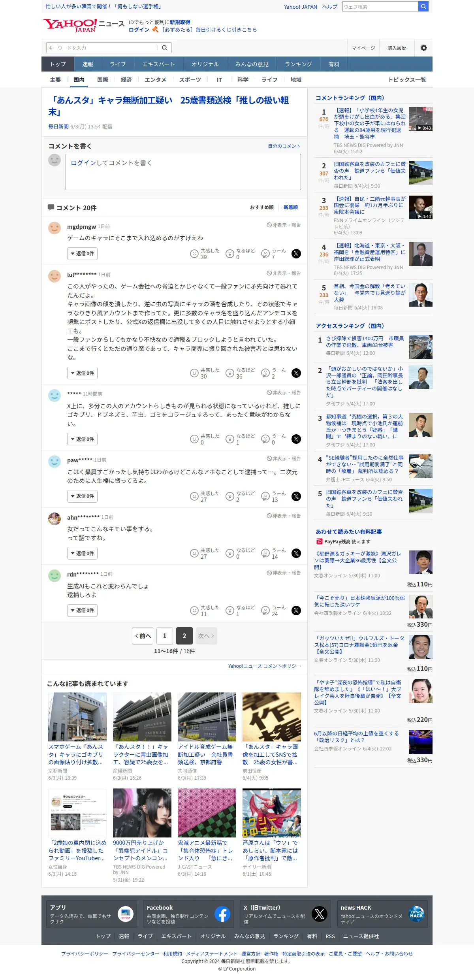The image size is (474, 980).
Task: Focus the comment writing text box
Action: coord(183,172)
